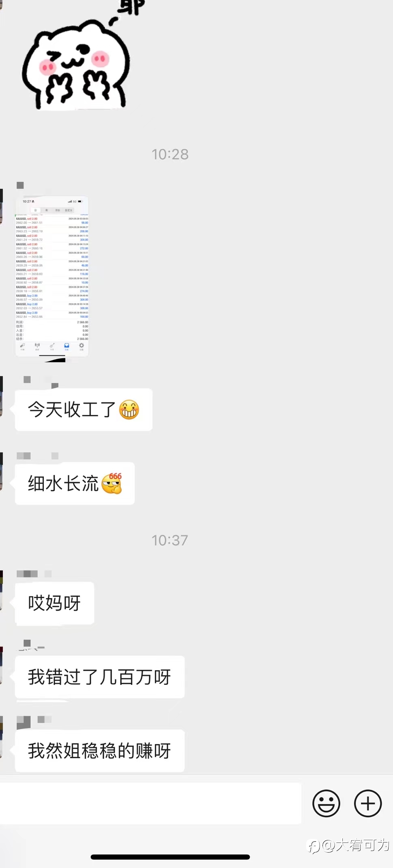Select the 细水长流 message bubble
The image size is (393, 868).
[x=75, y=483]
